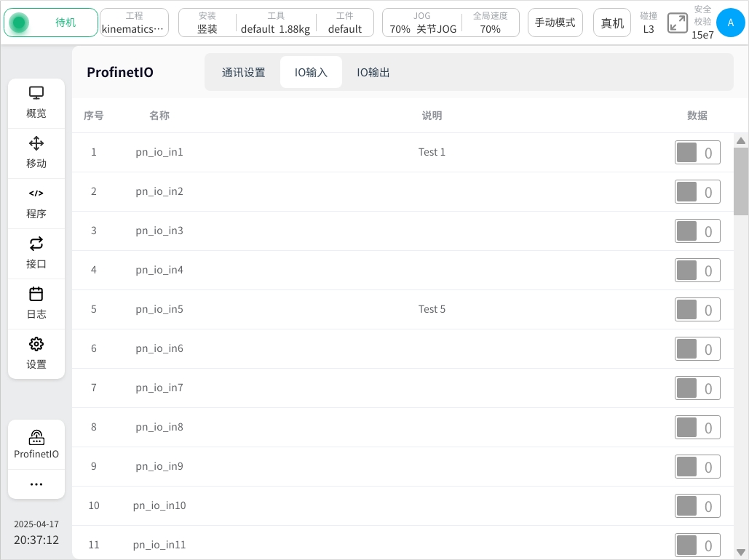
Task: Click the ProfinetIO router icon in sidebar
Action: point(36,444)
